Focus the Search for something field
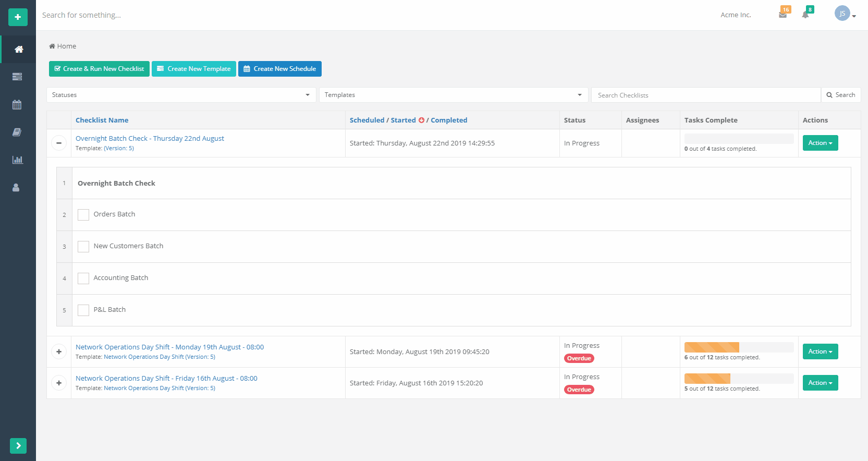This screenshot has width=868, height=461. pyautogui.click(x=81, y=15)
